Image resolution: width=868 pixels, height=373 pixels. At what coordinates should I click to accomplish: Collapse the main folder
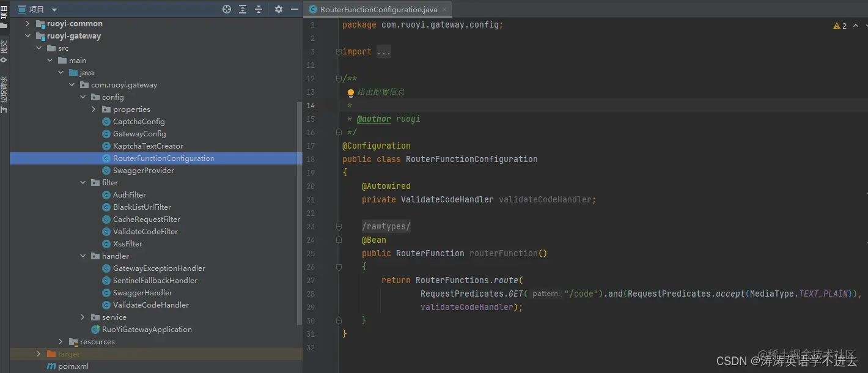click(x=50, y=61)
